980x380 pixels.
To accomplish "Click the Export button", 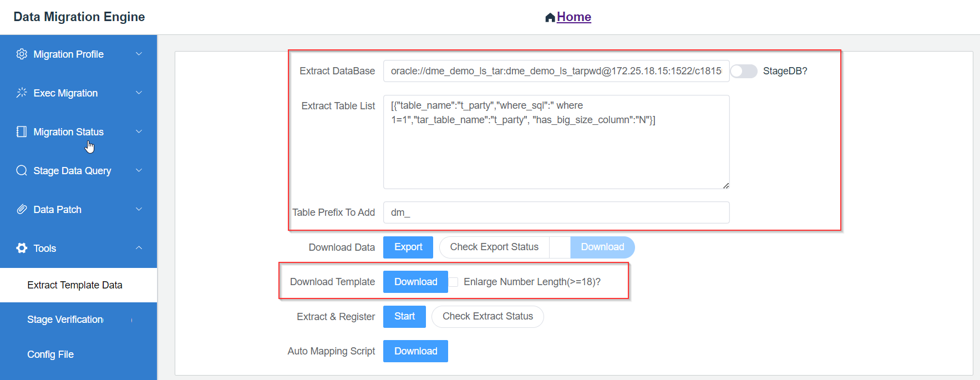I will click(408, 247).
